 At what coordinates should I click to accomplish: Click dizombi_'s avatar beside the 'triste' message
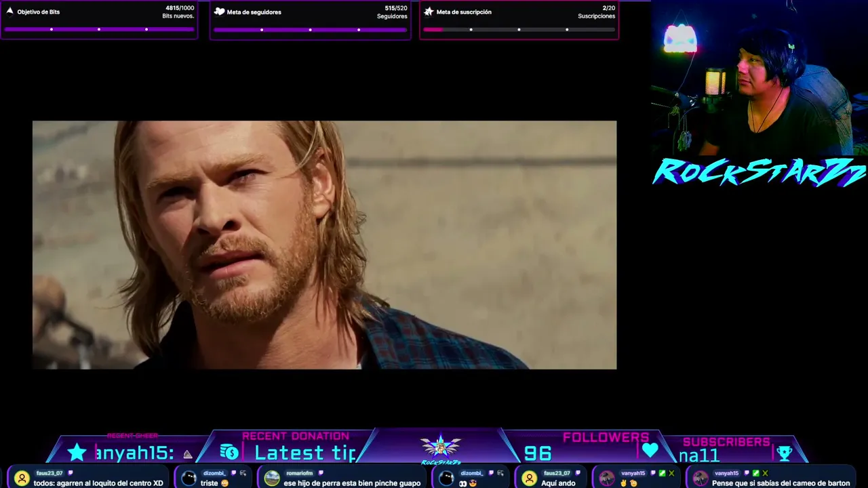pos(189,479)
